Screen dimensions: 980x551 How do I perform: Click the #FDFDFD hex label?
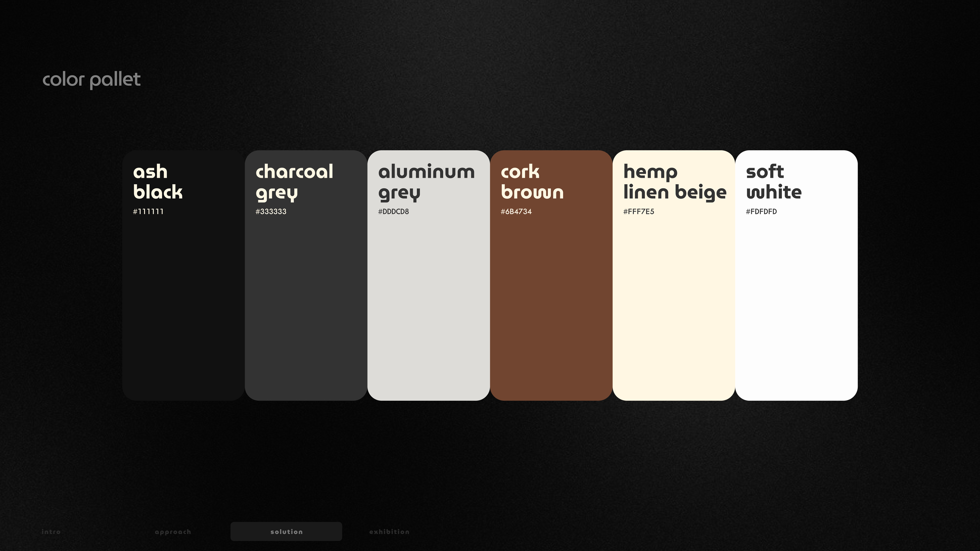tap(761, 211)
